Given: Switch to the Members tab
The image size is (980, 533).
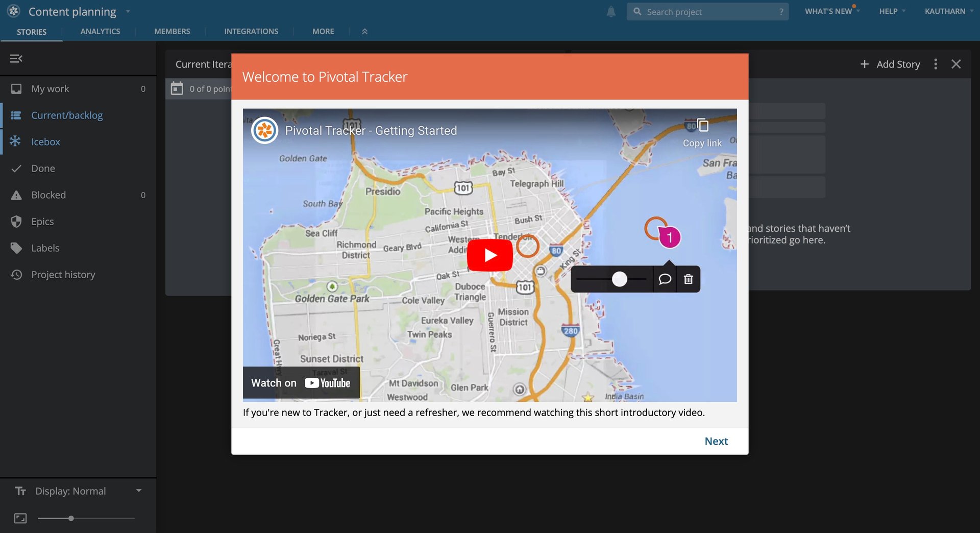Looking at the screenshot, I should (172, 31).
